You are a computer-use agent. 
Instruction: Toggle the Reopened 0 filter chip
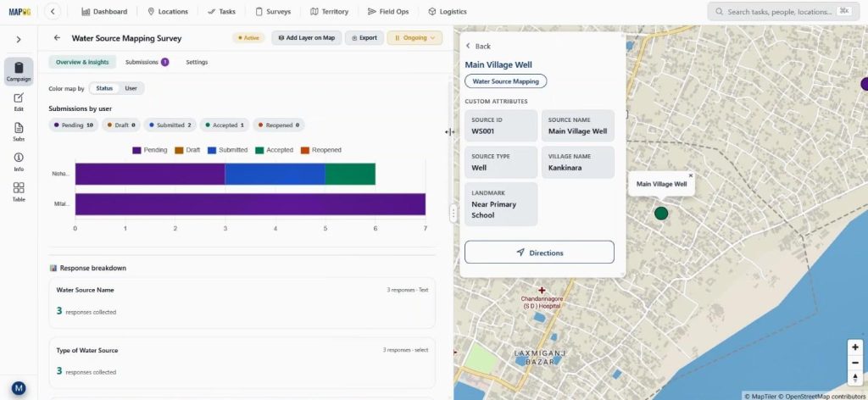(279, 125)
